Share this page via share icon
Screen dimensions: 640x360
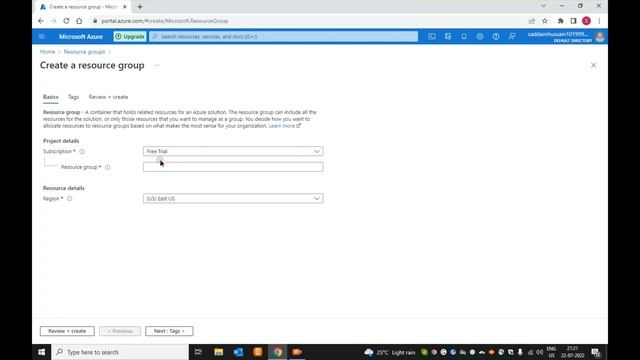coord(531,21)
